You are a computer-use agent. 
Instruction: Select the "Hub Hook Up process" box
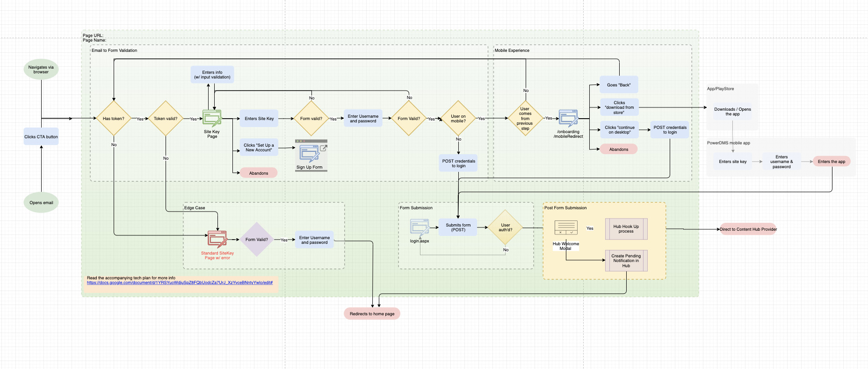point(626,229)
